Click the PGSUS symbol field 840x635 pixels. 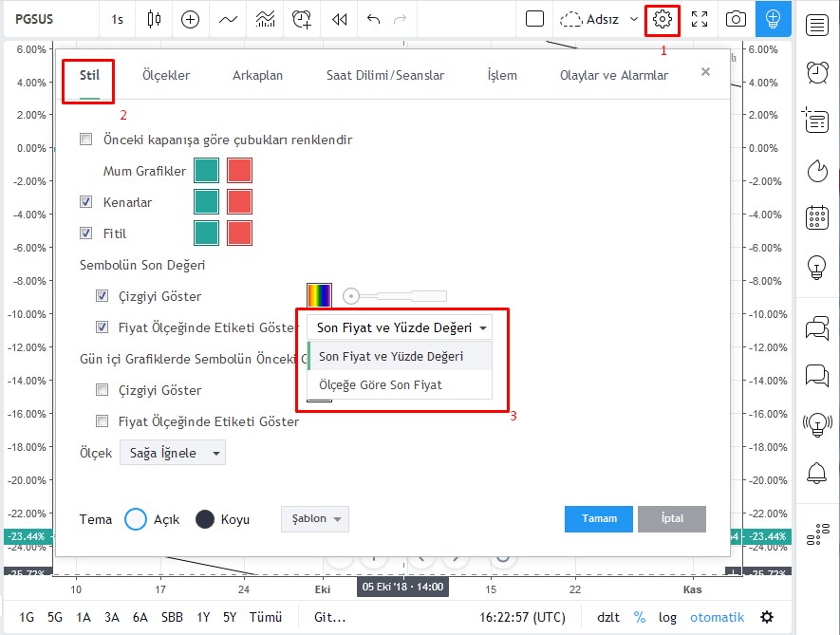(x=34, y=19)
